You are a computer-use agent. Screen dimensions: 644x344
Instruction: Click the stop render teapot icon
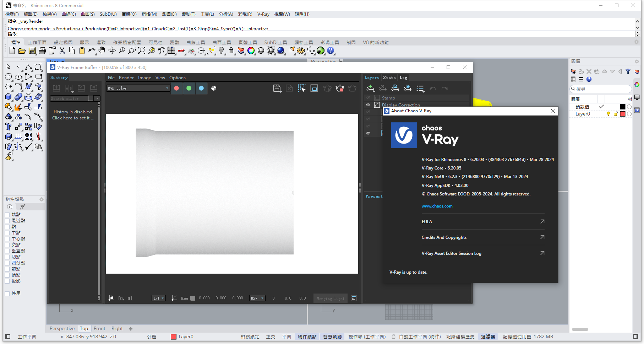(340, 88)
